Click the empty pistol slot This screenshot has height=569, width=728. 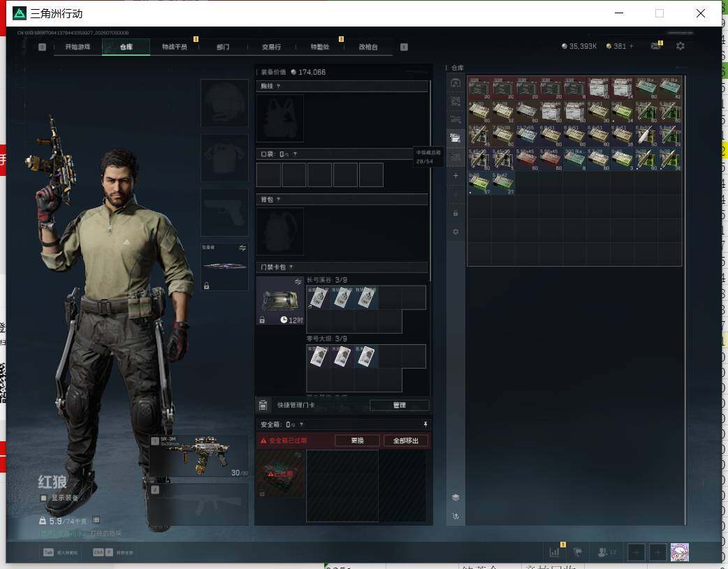coord(224,212)
